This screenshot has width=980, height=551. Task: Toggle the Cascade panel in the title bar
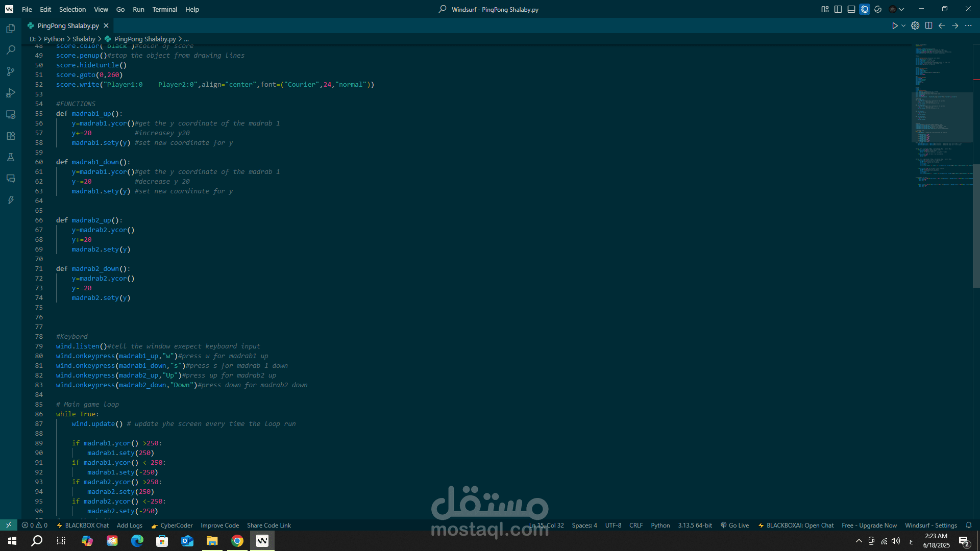(865, 9)
